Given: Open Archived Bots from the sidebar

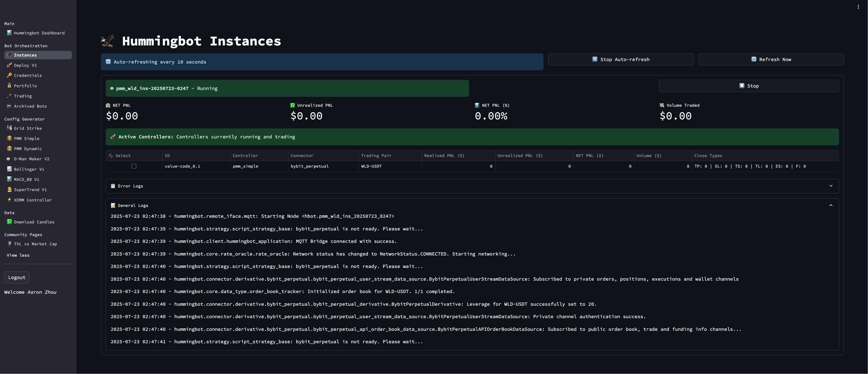Looking at the screenshot, I should [38, 106].
